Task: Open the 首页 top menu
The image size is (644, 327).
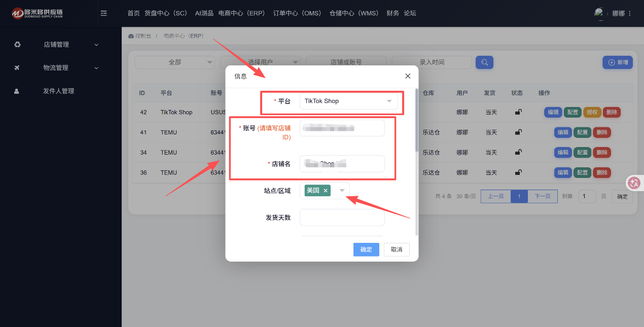Action: [133, 13]
